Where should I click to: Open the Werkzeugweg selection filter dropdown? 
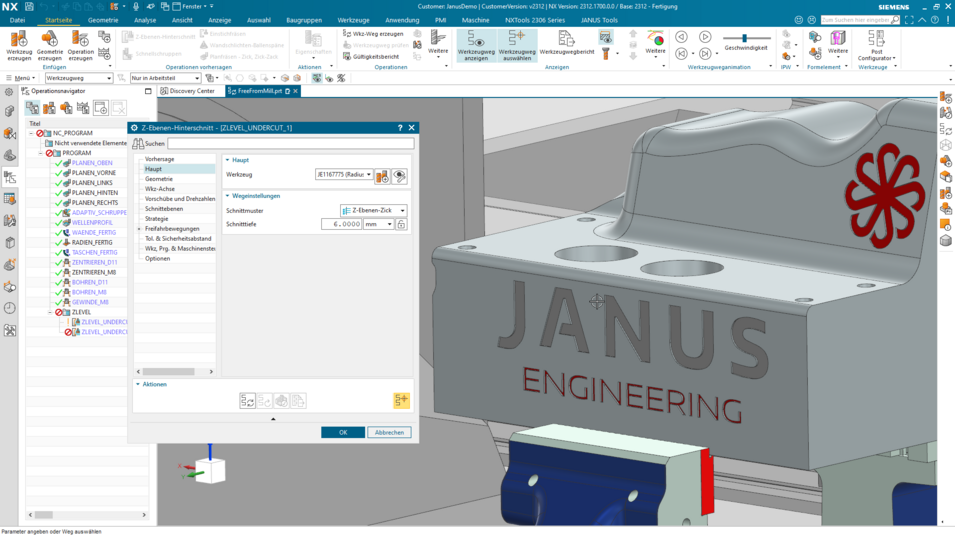pyautogui.click(x=79, y=78)
